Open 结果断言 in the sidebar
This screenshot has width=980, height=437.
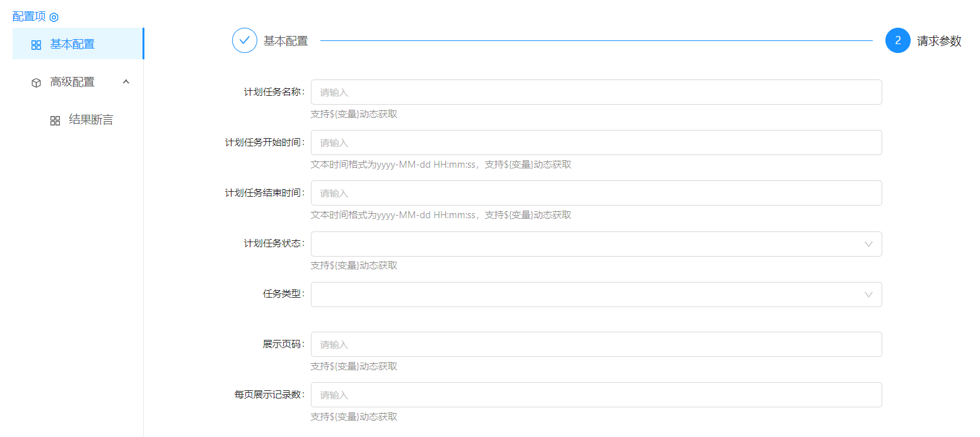click(91, 120)
